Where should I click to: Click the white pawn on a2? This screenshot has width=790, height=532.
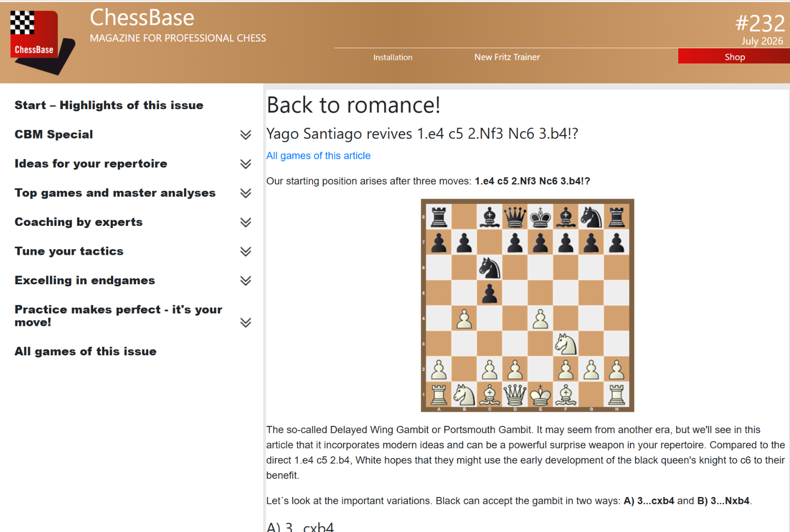coord(439,369)
